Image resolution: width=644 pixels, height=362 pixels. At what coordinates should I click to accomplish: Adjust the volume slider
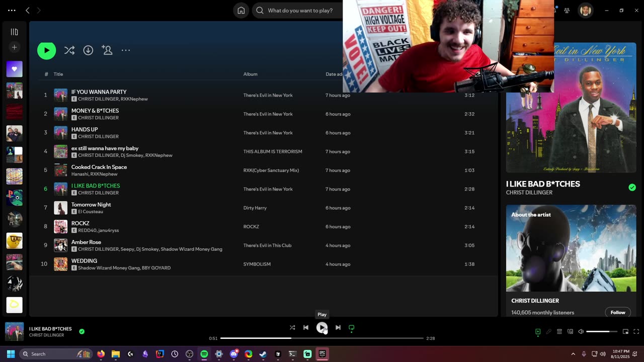602,332
